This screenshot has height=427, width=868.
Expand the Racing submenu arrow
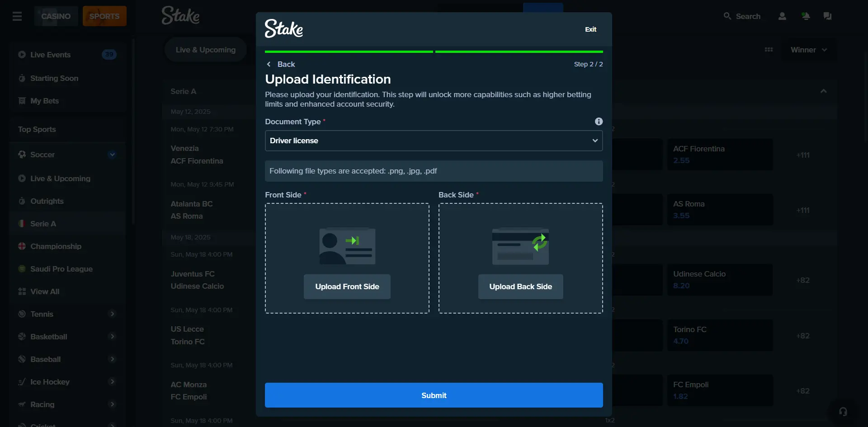(112, 404)
